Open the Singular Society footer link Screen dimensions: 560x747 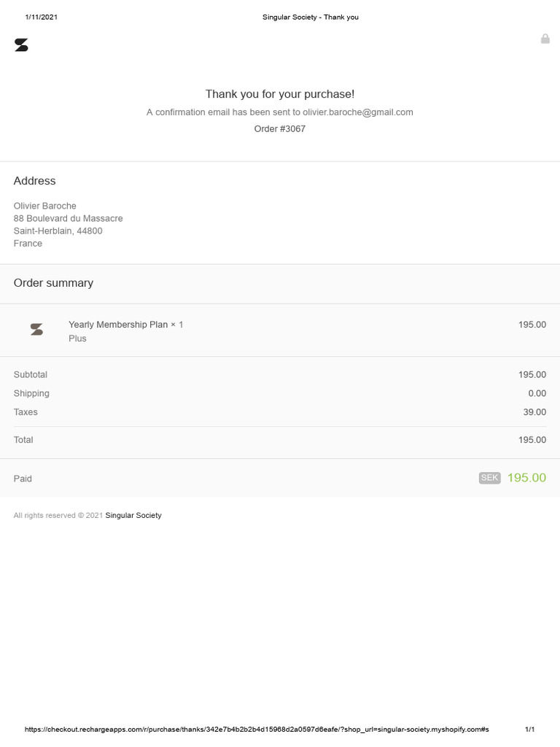(133, 515)
